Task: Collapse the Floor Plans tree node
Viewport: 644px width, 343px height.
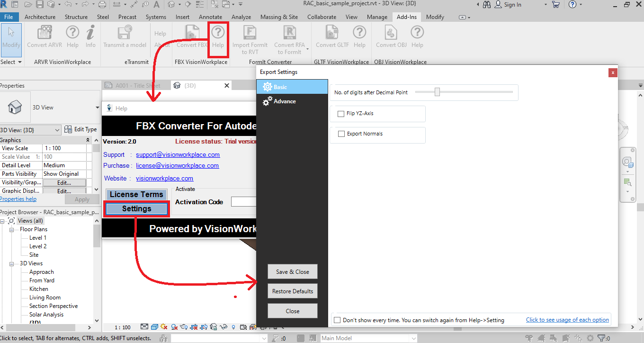Action: click(x=11, y=229)
